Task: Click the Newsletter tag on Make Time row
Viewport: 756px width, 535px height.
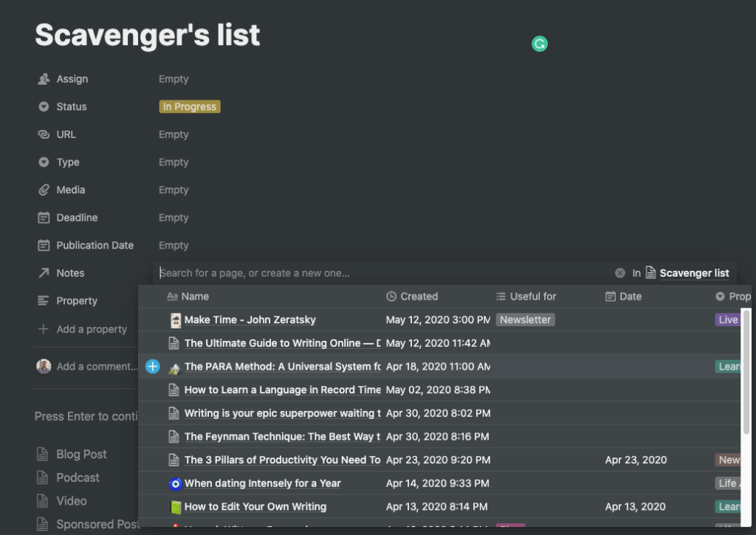Action: [x=526, y=320]
